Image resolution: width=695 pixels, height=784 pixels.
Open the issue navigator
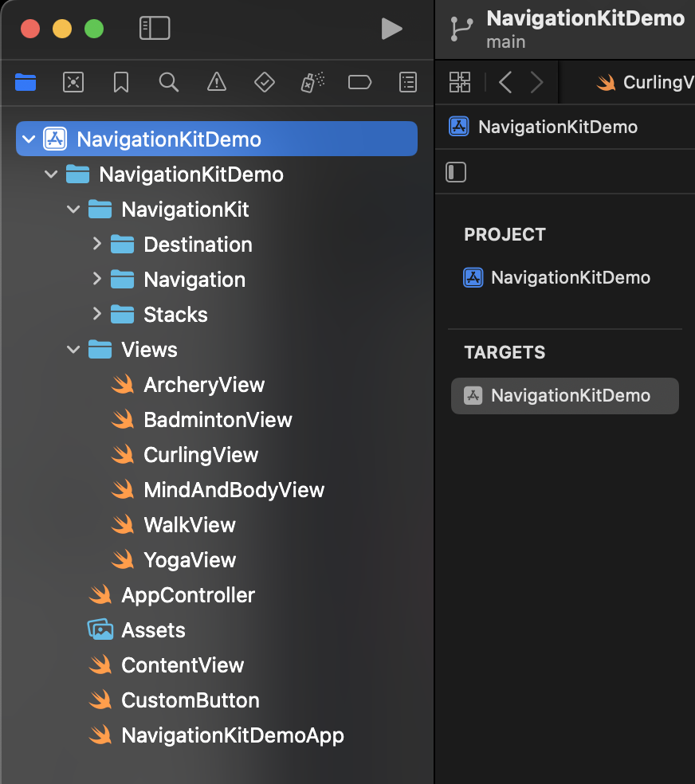tap(216, 82)
